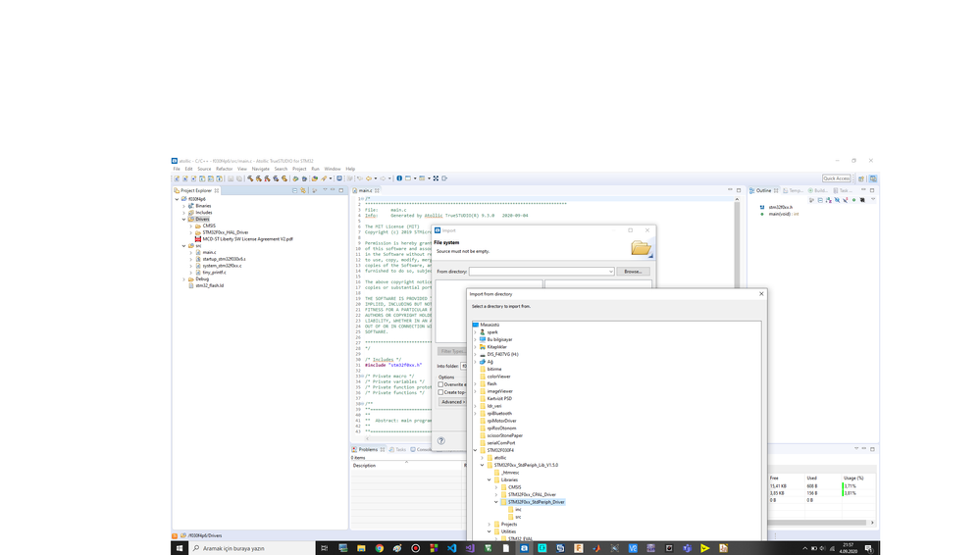
Task: Expand the CMSIS folder under Drivers
Action: (190, 227)
